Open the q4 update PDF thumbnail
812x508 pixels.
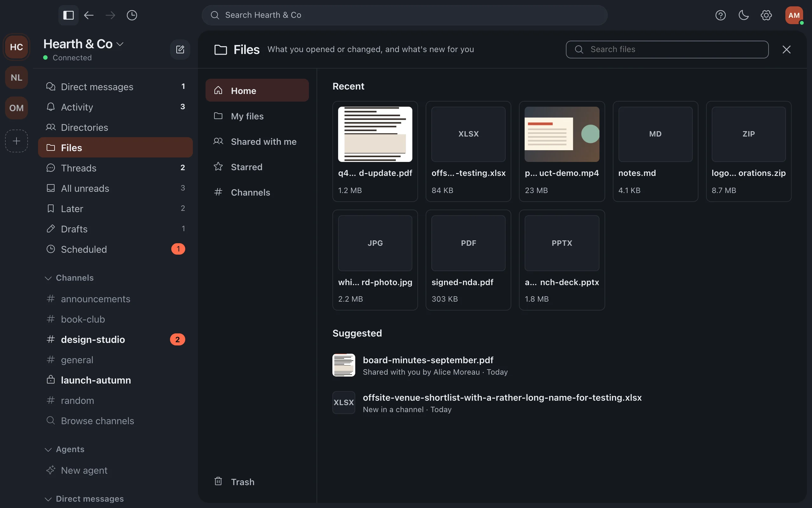[x=375, y=134]
